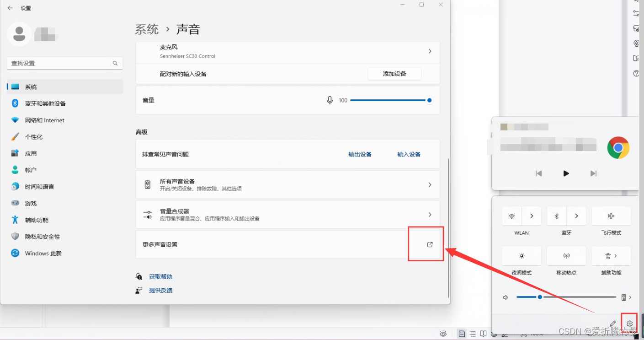Click microphone 音量 slider handle
644x340 pixels.
(x=429, y=100)
